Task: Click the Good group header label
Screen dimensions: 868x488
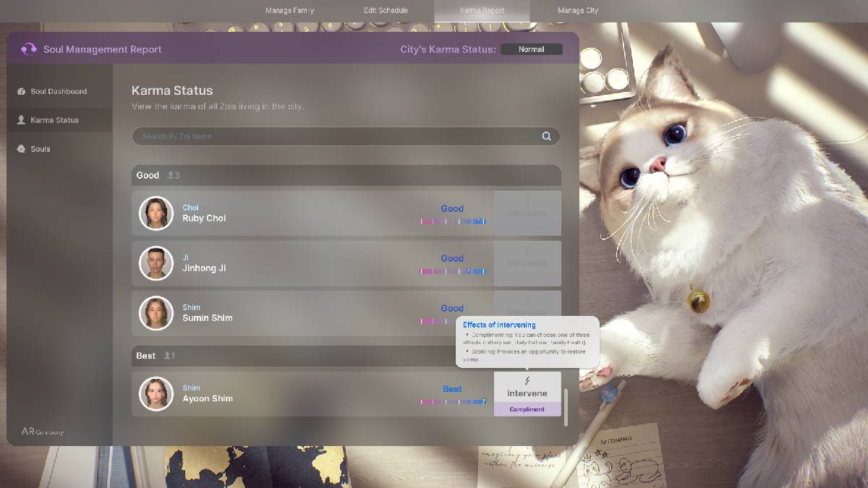Action: (x=148, y=175)
